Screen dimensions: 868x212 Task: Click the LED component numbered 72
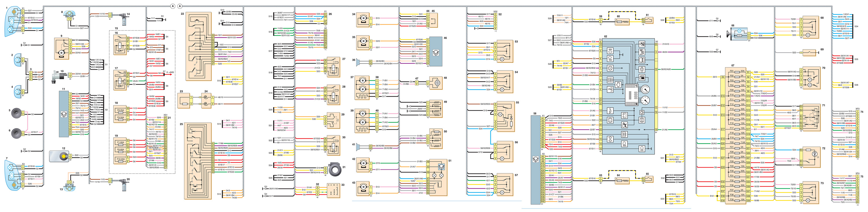(x=812, y=157)
